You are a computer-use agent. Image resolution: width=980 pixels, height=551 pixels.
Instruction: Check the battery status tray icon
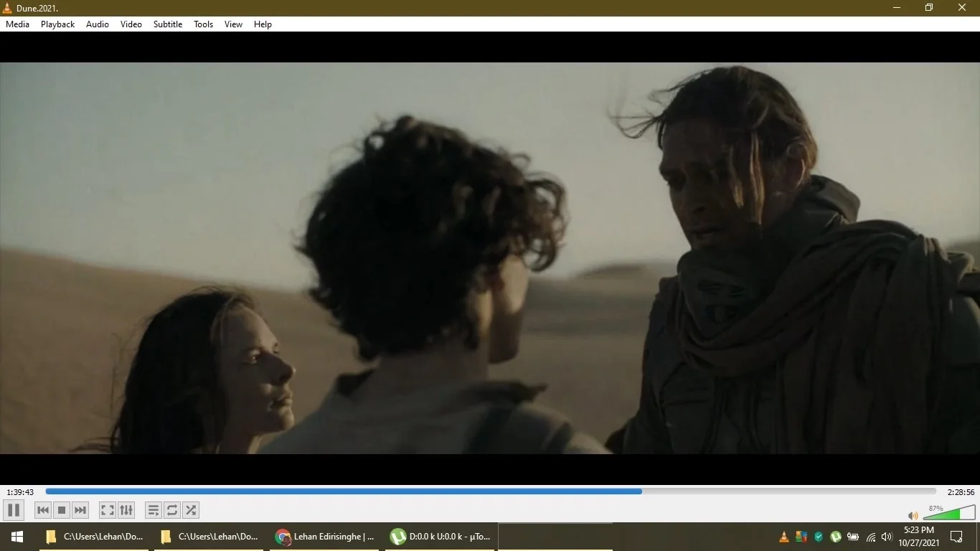tap(853, 537)
